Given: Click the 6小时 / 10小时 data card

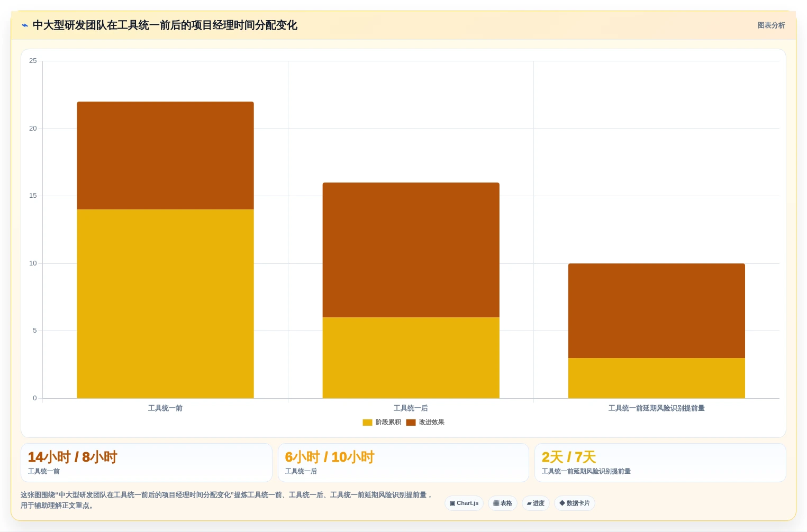Looking at the screenshot, I should tap(403, 463).
